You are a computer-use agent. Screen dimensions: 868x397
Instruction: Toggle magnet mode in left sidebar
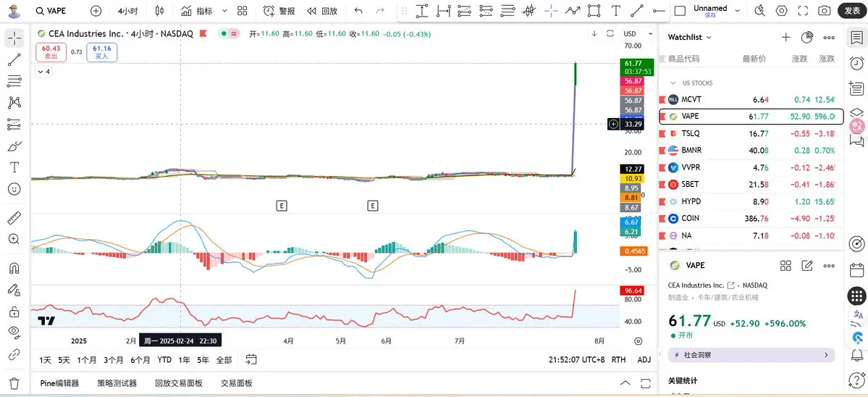click(x=14, y=268)
